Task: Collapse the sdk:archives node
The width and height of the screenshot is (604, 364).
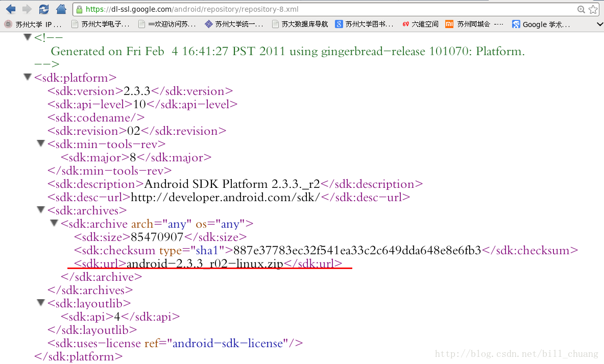Action: click(x=41, y=209)
